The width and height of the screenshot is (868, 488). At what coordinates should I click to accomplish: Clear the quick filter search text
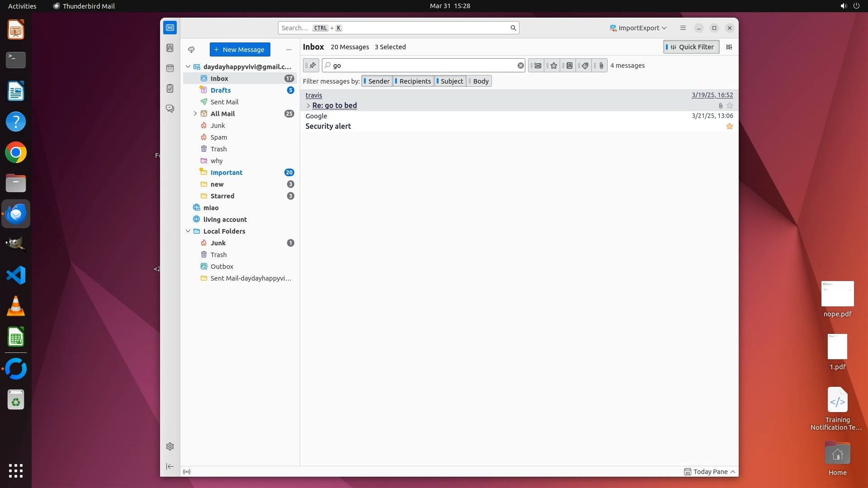click(520, 66)
